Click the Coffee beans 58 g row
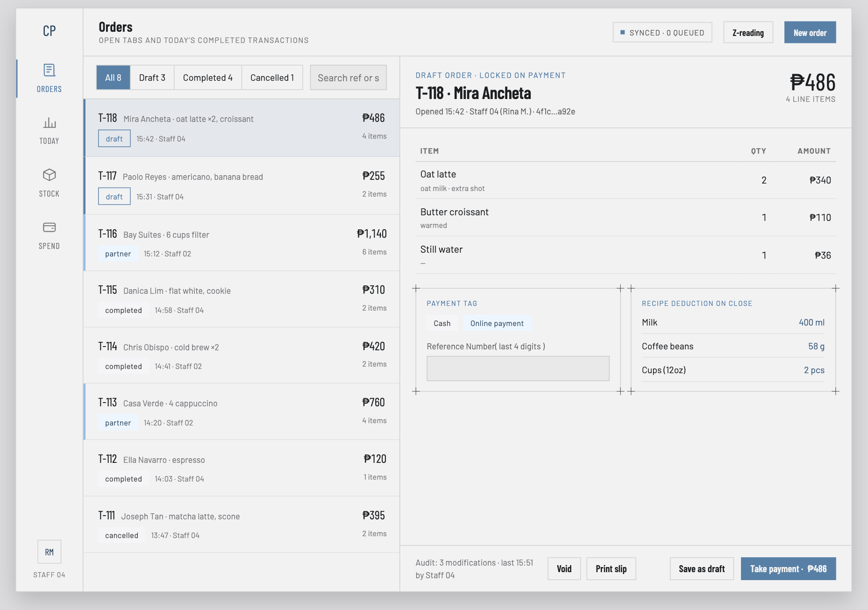This screenshot has width=868, height=610. tap(733, 346)
